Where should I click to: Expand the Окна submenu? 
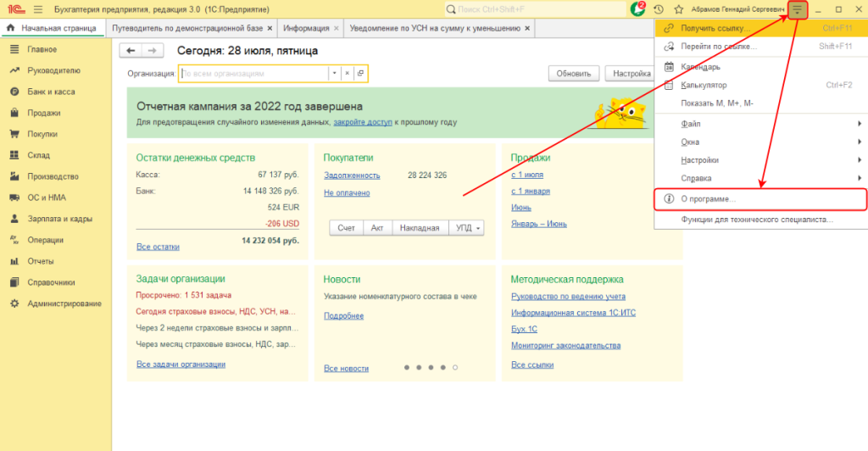coord(761,142)
